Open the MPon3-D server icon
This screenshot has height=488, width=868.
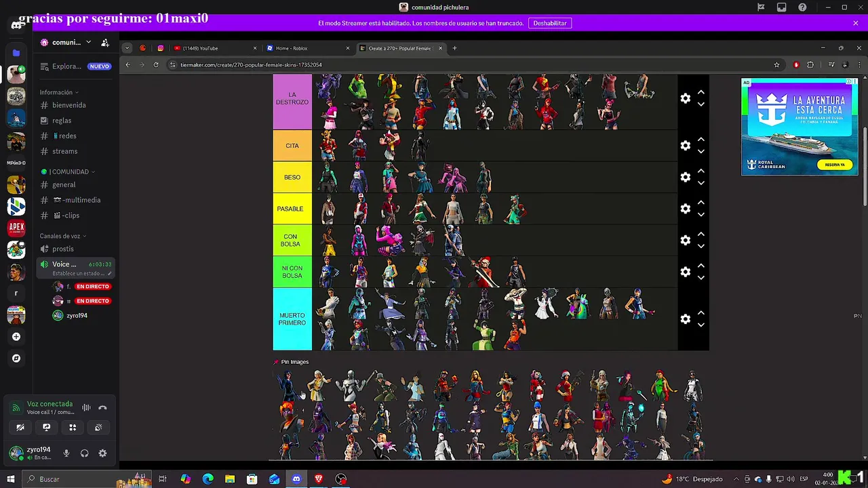coord(16,163)
